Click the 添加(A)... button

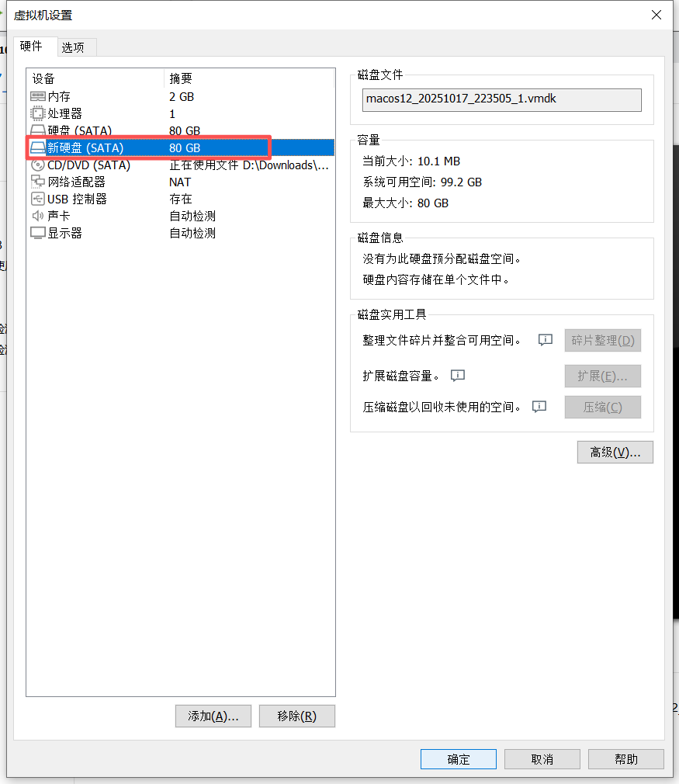[213, 716]
